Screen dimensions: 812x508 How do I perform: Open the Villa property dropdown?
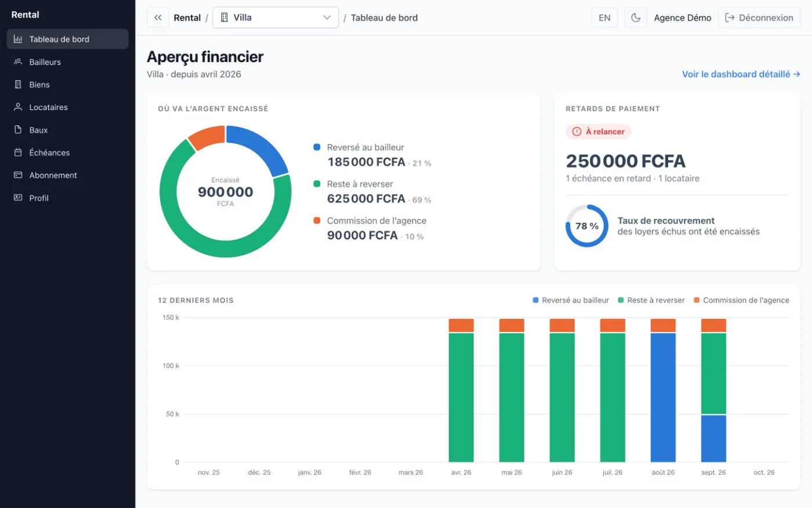275,17
